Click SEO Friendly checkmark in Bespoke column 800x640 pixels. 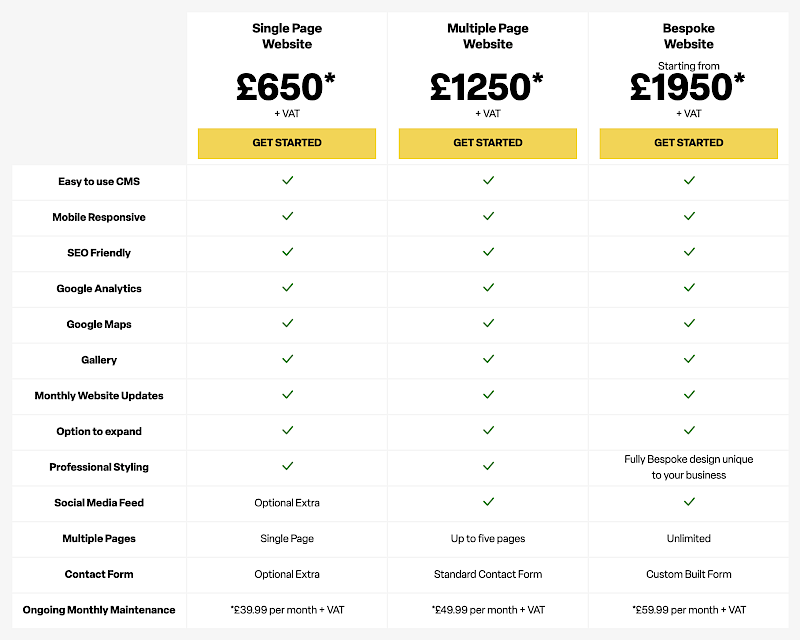tap(689, 252)
